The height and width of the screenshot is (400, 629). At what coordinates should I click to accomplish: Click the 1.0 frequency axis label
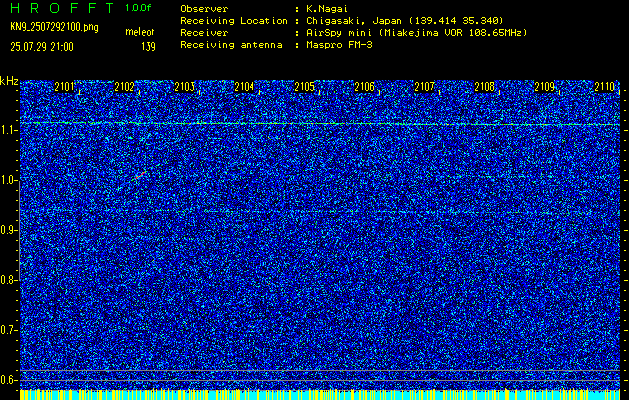tap(8, 180)
